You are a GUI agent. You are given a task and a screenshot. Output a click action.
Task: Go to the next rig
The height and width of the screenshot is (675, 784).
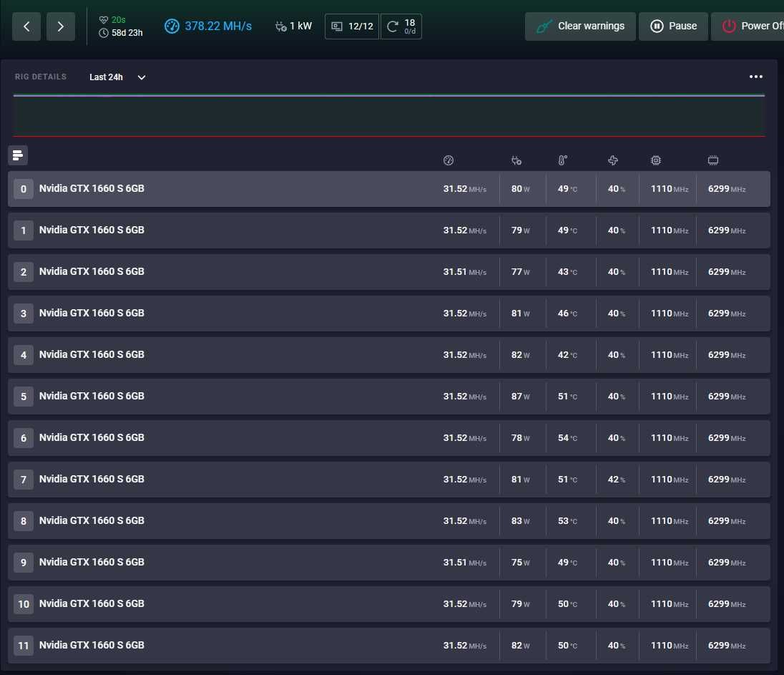[61, 26]
